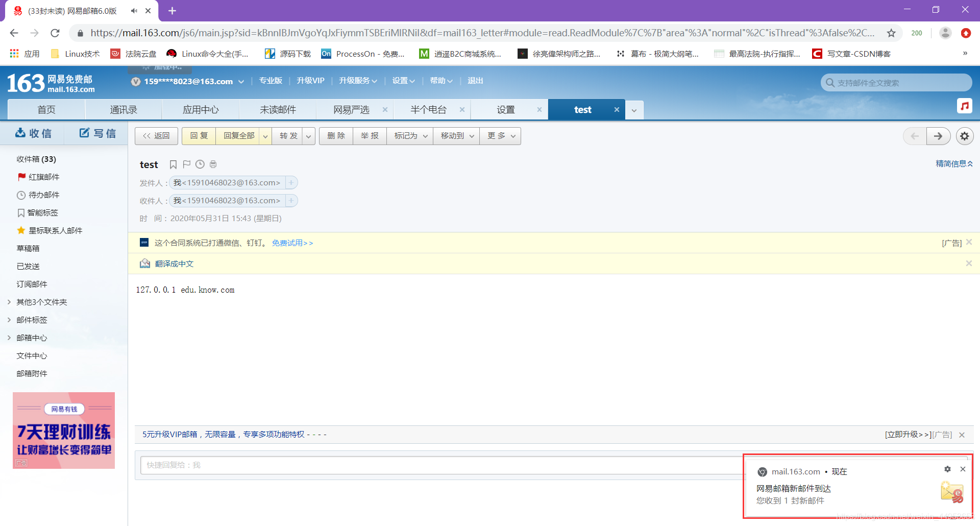Click the 回复 reply button

[199, 136]
